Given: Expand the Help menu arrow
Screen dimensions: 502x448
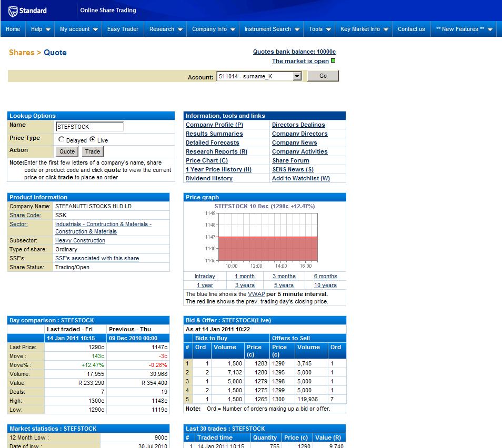Looking at the screenshot, I should click(x=48, y=29).
